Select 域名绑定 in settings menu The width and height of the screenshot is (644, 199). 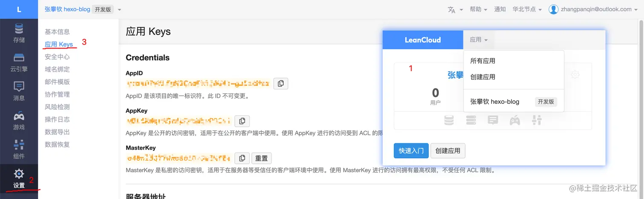57,69
